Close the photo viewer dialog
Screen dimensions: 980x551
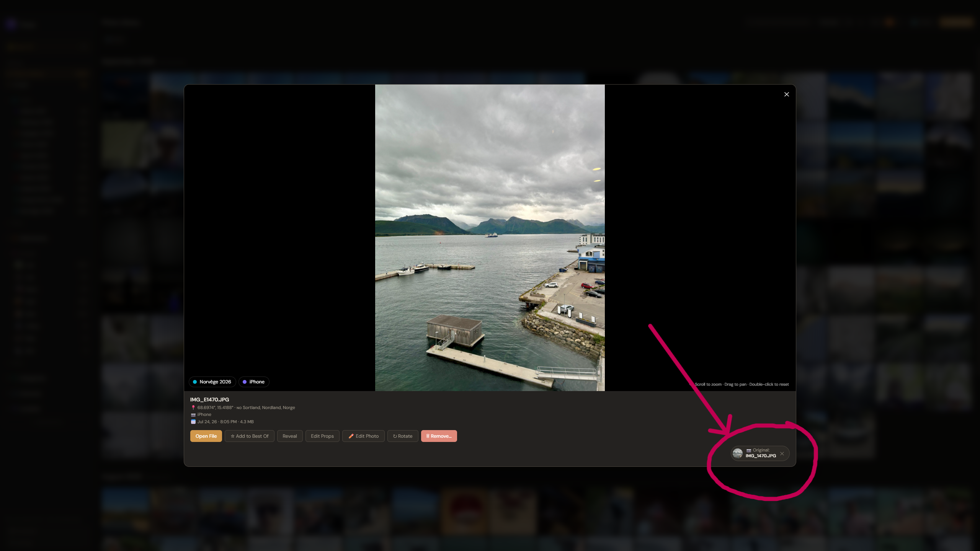pyautogui.click(x=786, y=95)
